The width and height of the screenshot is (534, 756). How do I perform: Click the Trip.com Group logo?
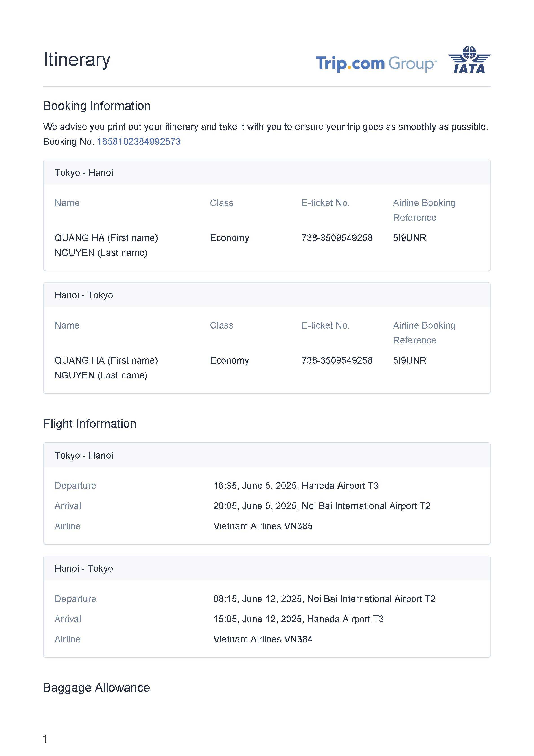point(376,64)
